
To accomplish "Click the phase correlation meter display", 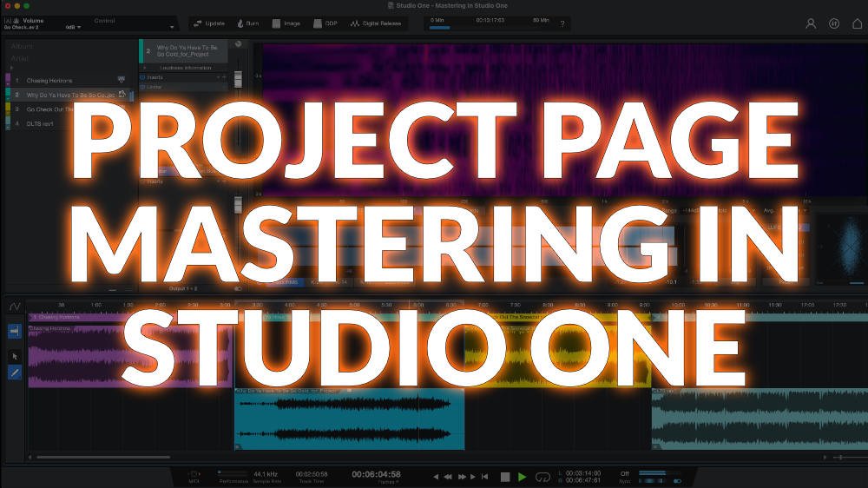I will pos(851,246).
